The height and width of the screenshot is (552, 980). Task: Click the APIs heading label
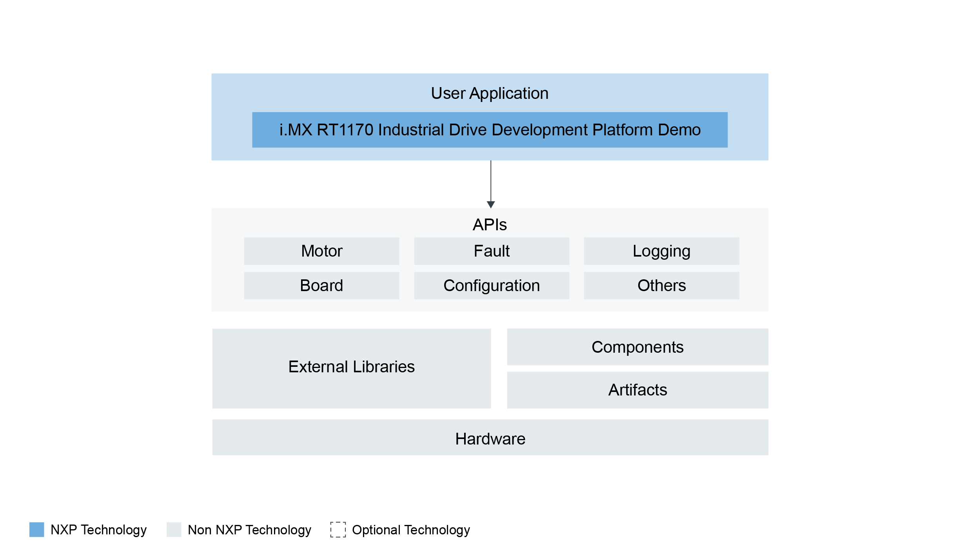[490, 225]
